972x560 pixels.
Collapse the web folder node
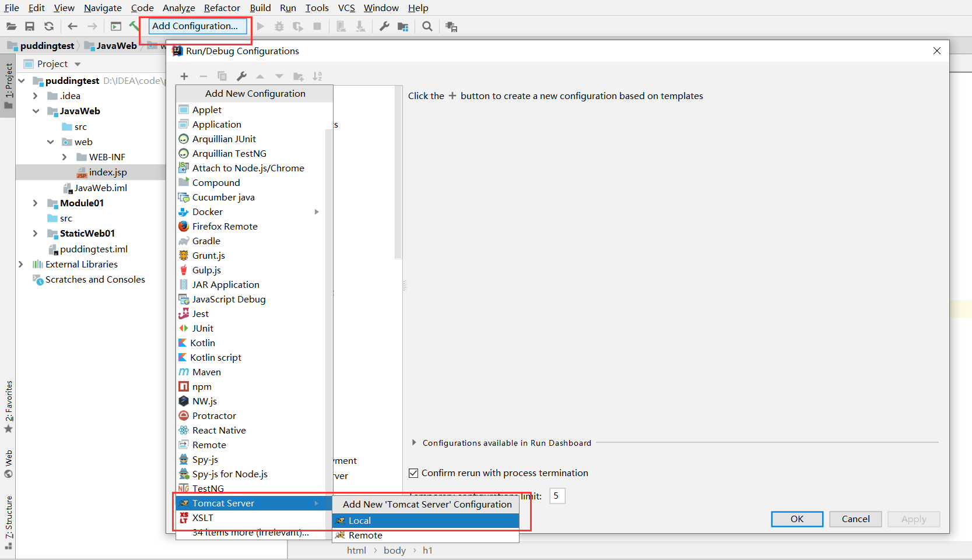[x=50, y=142]
